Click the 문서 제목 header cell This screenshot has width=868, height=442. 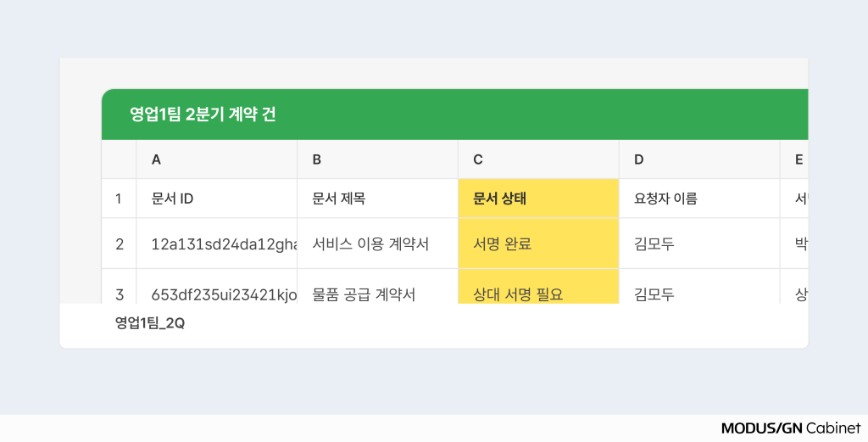pos(377,199)
